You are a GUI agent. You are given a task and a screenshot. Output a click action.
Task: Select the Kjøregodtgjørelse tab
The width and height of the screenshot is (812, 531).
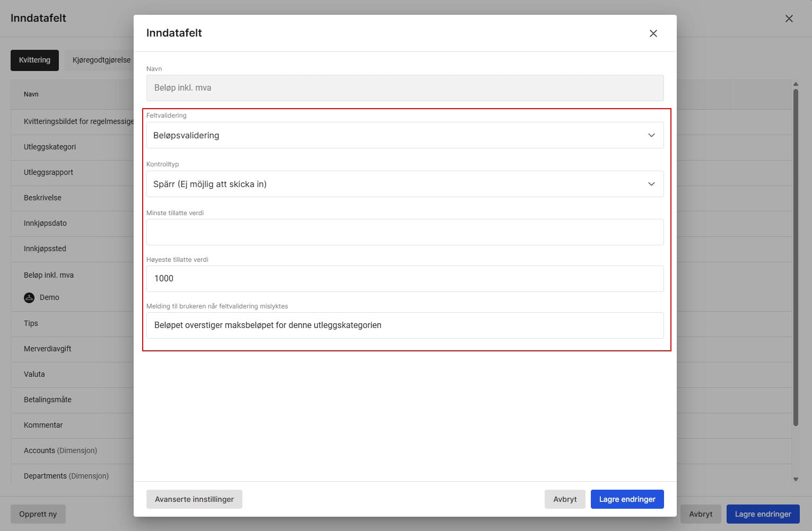pos(101,60)
